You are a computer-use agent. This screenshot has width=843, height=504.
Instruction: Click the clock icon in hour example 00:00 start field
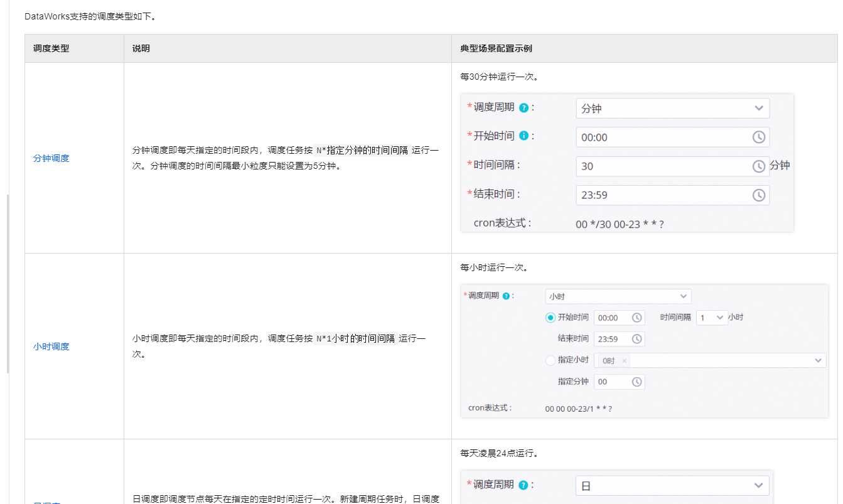(636, 318)
